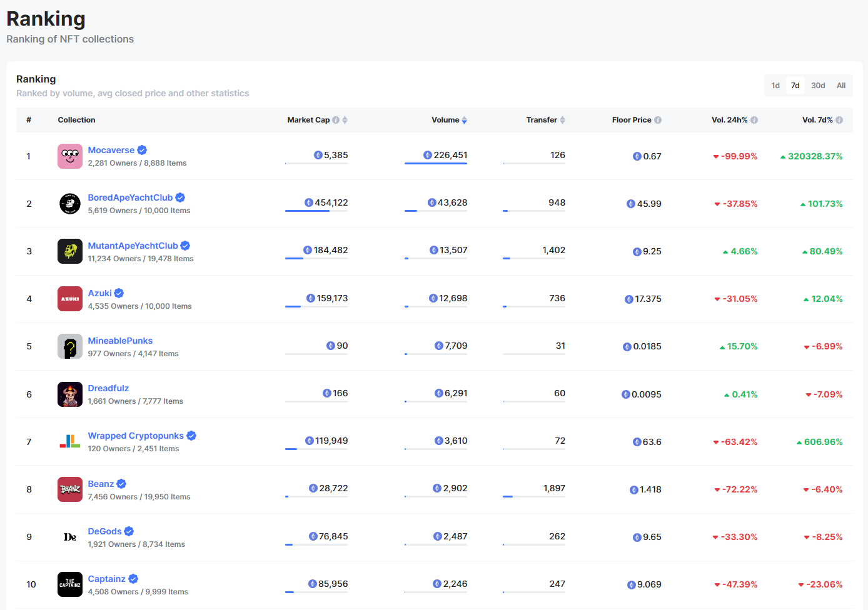Open the Dreadfulz collection link
868x610 pixels.
(108, 388)
